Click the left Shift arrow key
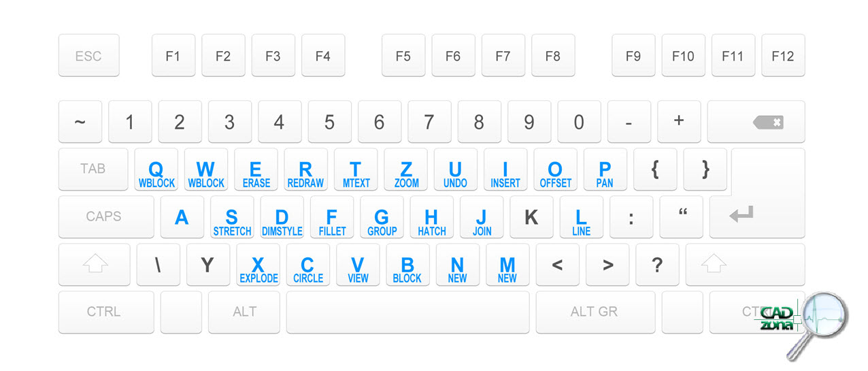This screenshot has height=371, width=868. pyautogui.click(x=95, y=265)
